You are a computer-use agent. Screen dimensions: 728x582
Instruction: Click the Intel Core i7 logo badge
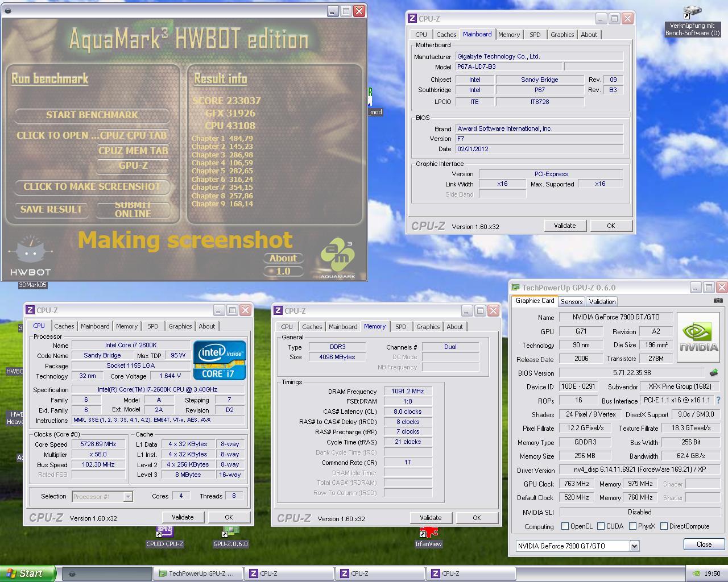220,360
